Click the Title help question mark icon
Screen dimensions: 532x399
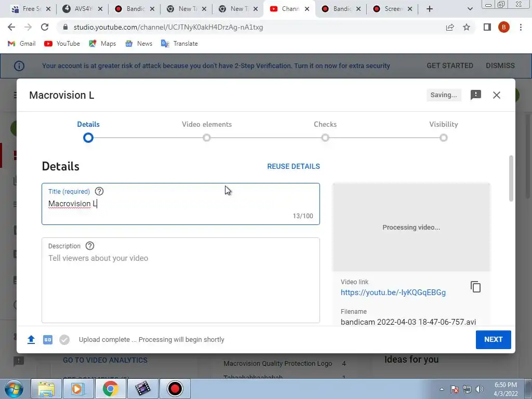pos(99,191)
